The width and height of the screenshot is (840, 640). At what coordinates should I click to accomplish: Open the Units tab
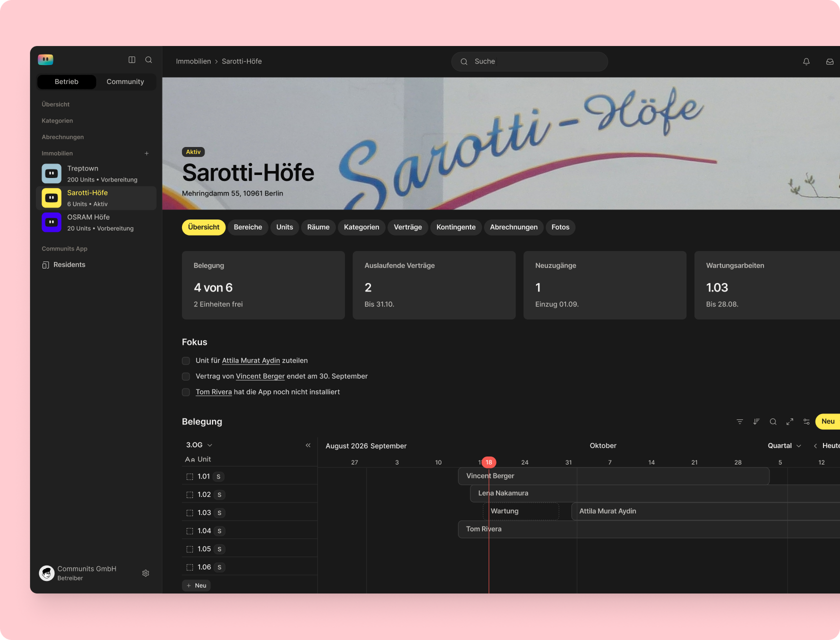pyautogui.click(x=285, y=227)
